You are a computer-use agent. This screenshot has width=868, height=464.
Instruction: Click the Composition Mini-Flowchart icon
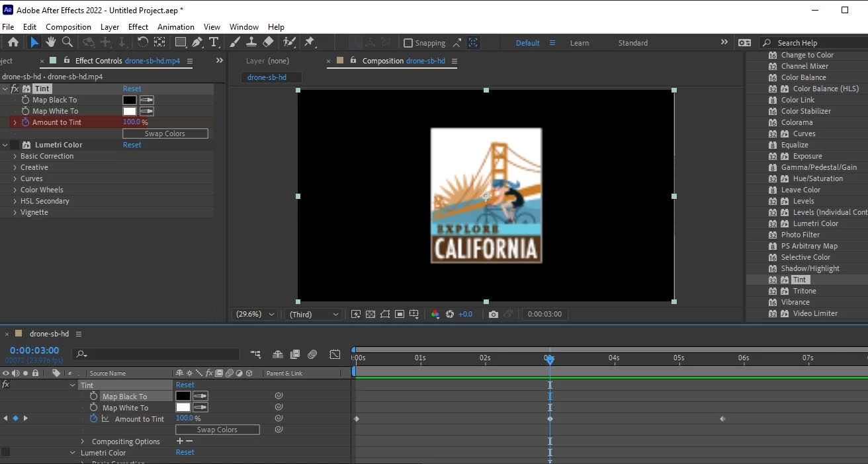[x=255, y=354]
